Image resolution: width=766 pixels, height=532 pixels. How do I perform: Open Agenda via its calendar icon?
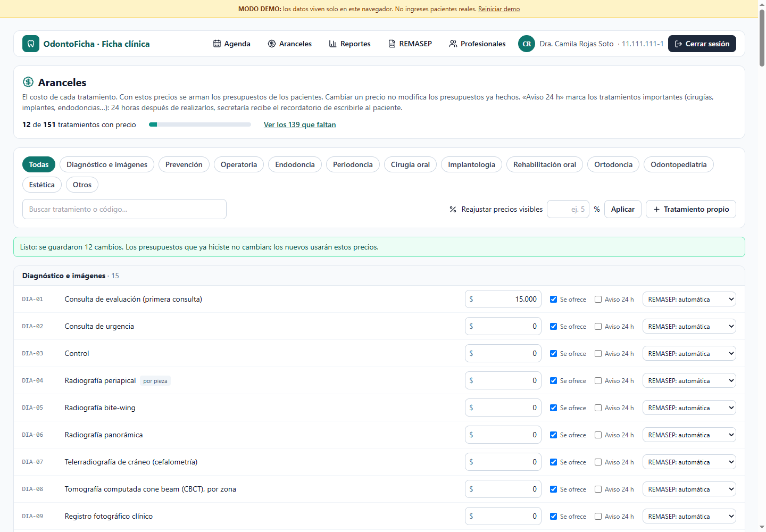pos(217,44)
